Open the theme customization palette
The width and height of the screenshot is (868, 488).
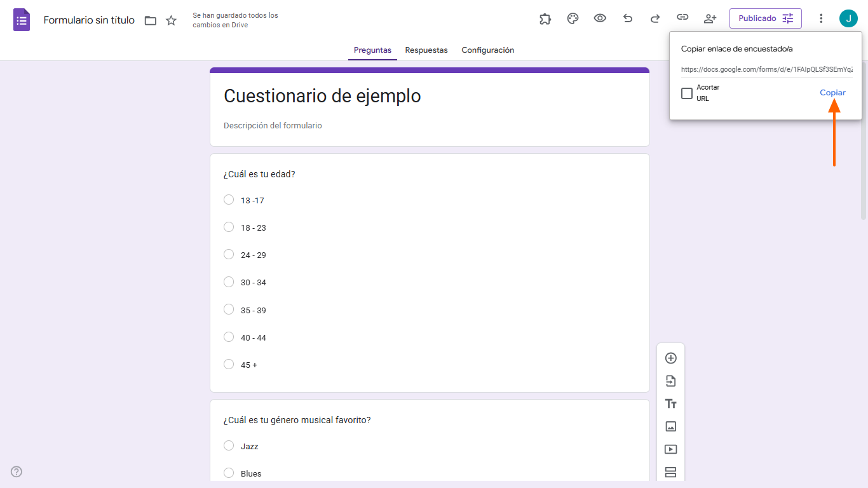[573, 18]
